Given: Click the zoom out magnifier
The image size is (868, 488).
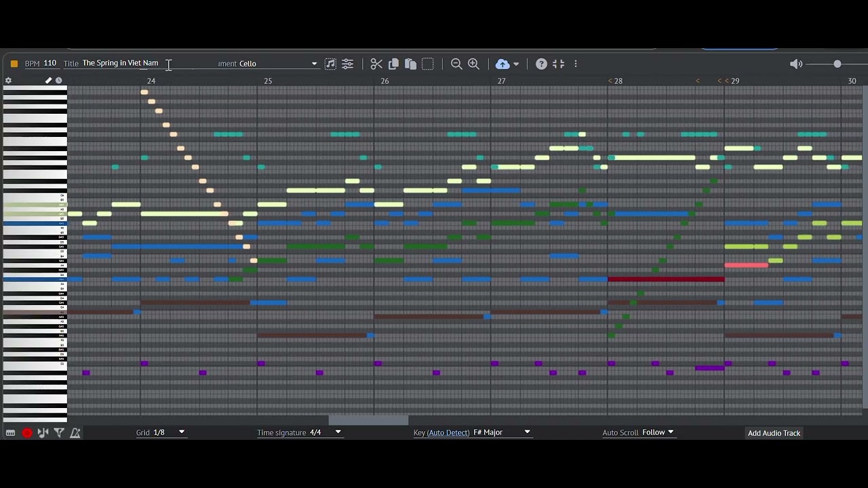Looking at the screenshot, I should click(456, 64).
